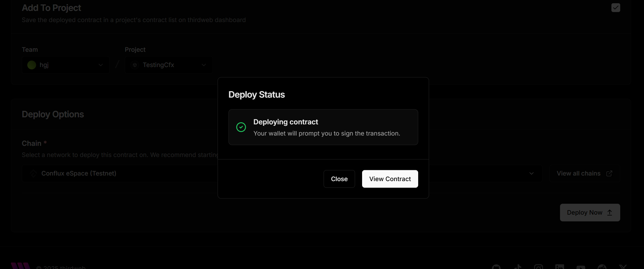Image resolution: width=644 pixels, height=269 pixels.
Task: Expand the Conflux eSpace (Testnet) chain selector
Action: (282, 173)
